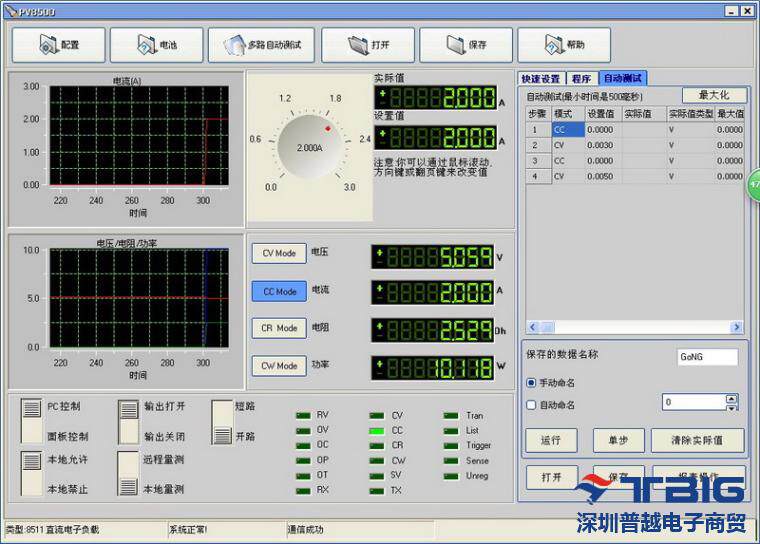
Task: Click the 打开 (Open) folder toolbar button
Action: click(368, 45)
